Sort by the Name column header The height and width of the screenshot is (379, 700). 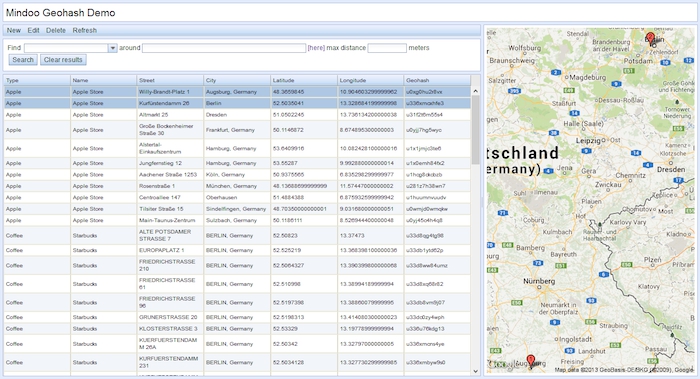103,80
